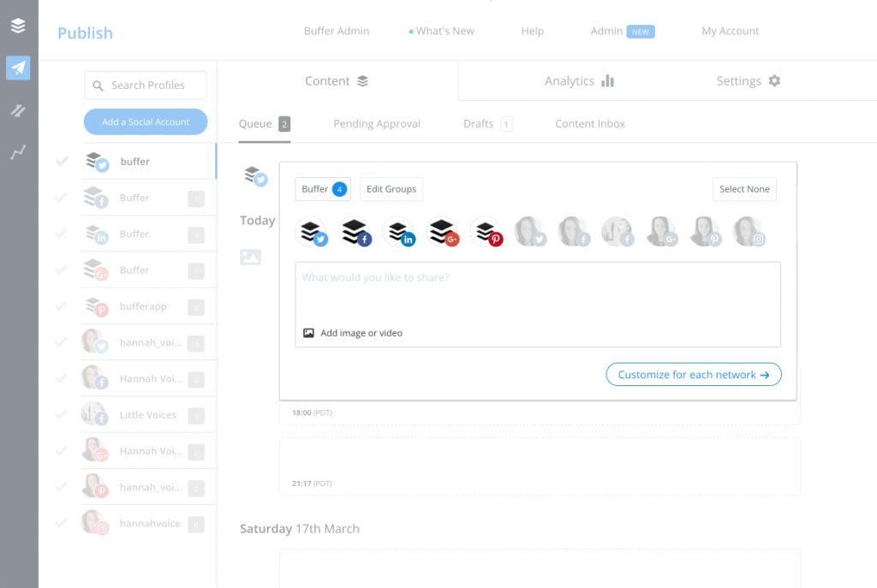Open the Analyze line-chart icon in sidebar
This screenshot has height=588, width=877.
[18, 152]
